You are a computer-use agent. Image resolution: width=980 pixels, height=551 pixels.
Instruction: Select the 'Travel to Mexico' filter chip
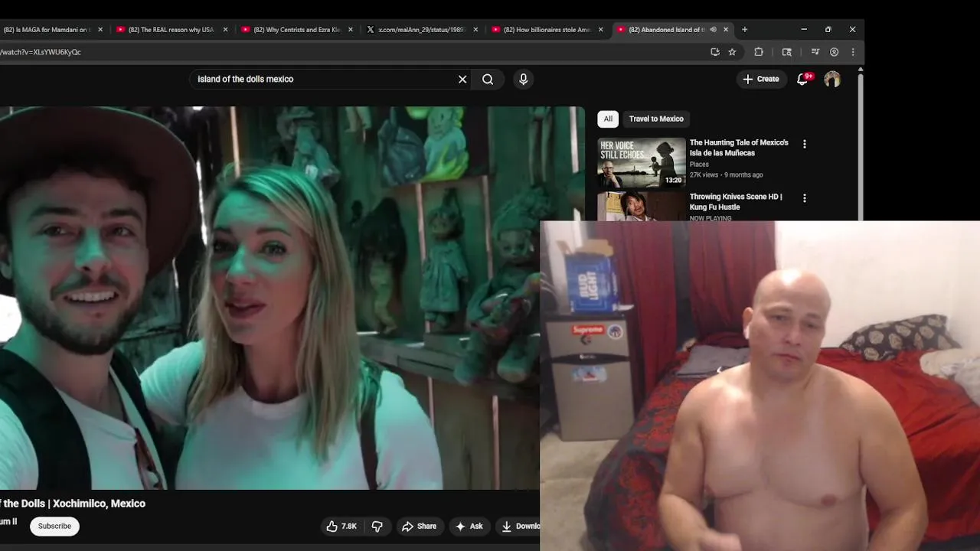click(656, 119)
